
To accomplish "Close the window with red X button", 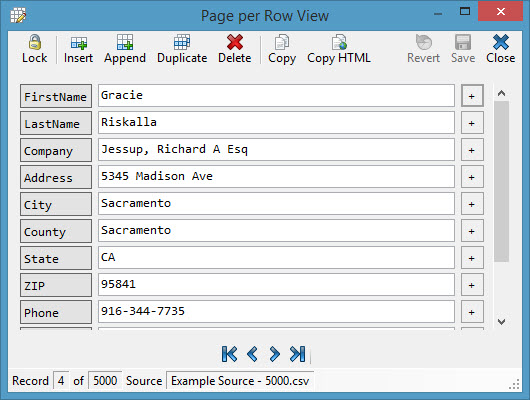I will (501, 11).
